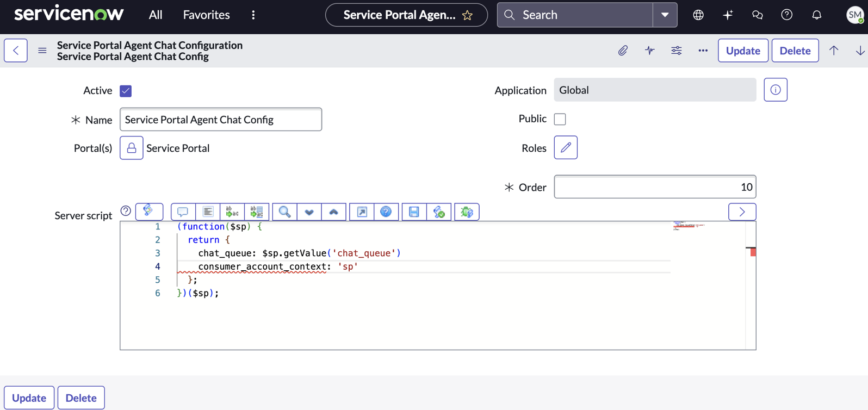
Task: Click the Application Global field
Action: [655, 90]
